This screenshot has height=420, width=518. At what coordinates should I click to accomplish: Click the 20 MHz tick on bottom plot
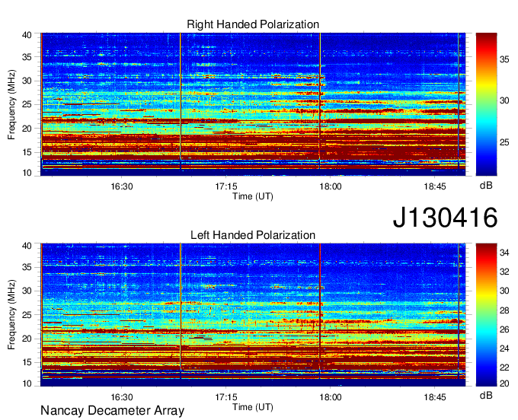[x=27, y=339]
